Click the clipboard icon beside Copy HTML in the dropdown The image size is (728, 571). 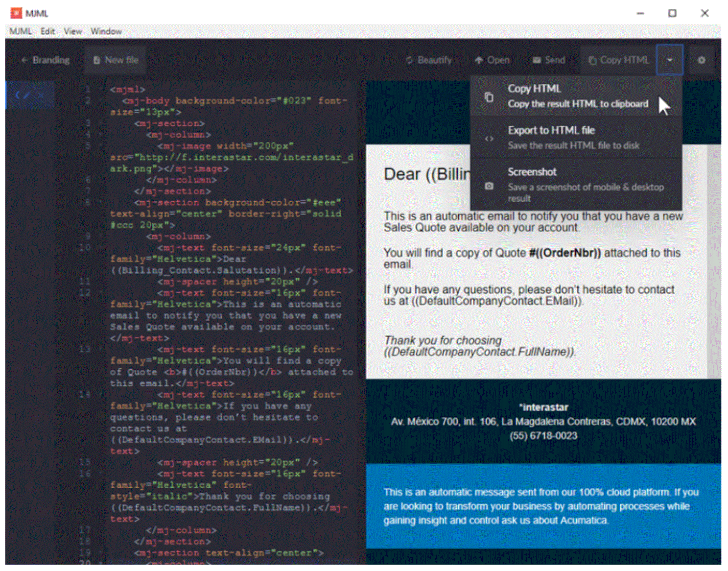[x=489, y=97]
